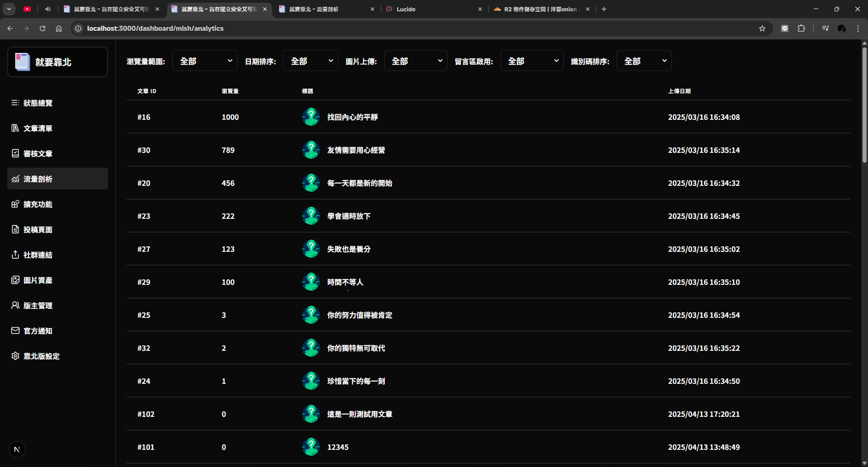This screenshot has height=467, width=868.
Task: Expand the 識別碼排序 dropdown
Action: pyautogui.click(x=644, y=61)
